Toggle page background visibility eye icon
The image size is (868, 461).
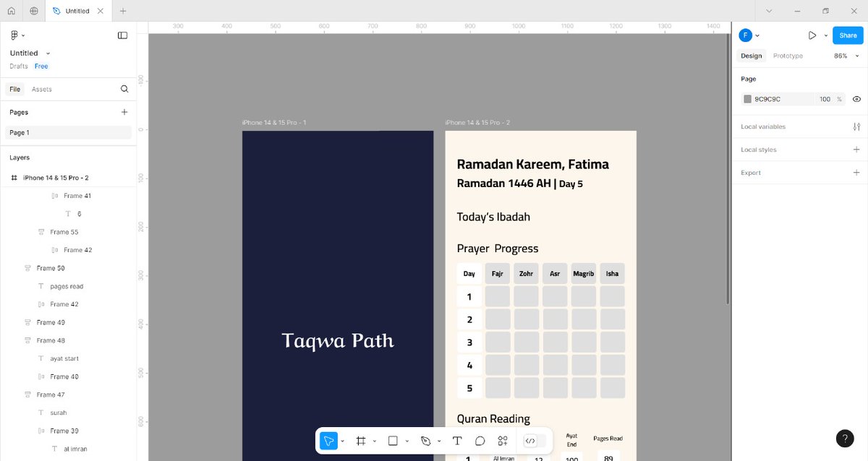[856, 99]
